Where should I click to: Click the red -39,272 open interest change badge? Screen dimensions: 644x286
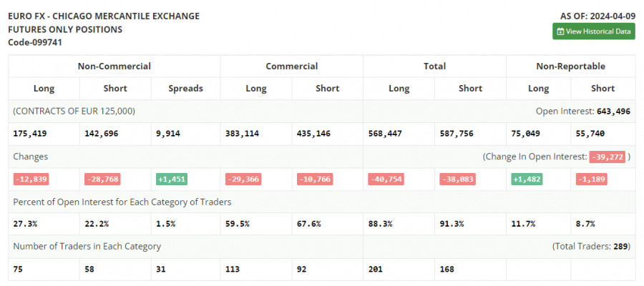pyautogui.click(x=608, y=157)
